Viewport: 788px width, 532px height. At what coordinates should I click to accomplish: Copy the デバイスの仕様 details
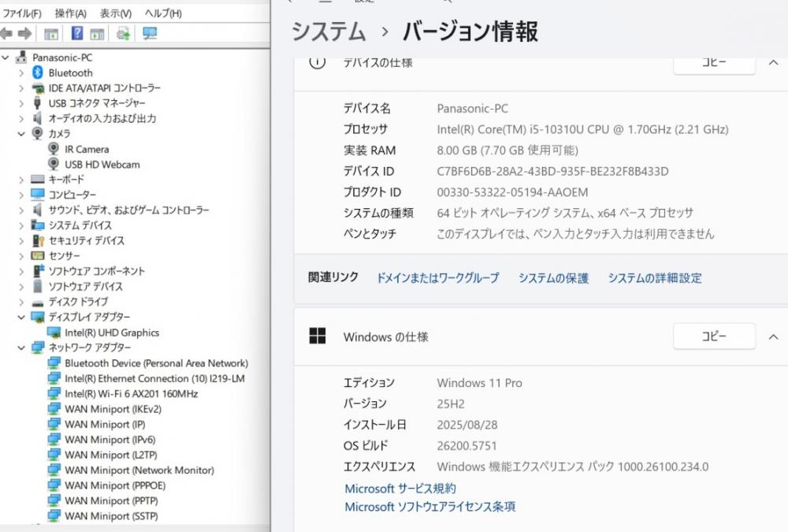click(x=714, y=63)
